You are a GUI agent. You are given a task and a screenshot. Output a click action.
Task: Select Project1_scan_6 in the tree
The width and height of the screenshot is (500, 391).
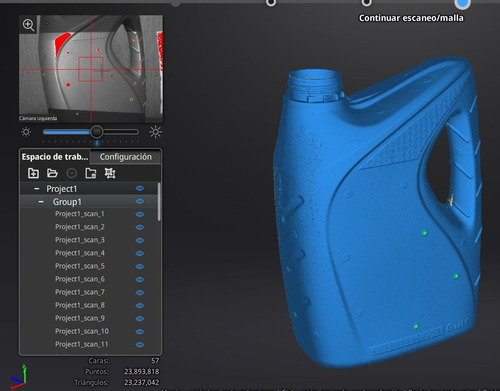80,279
